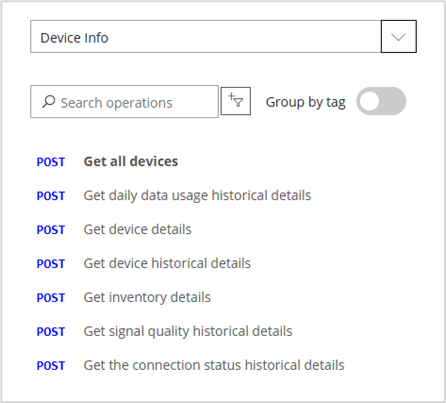Focus the Search operations input
Screen dimensions: 446x403
click(124, 102)
